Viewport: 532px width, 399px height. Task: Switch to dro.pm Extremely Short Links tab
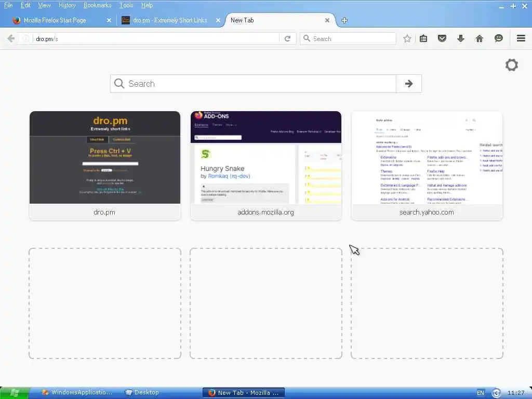pyautogui.click(x=170, y=20)
